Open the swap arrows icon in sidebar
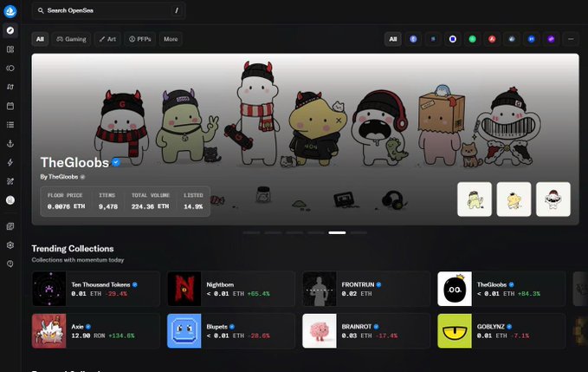Viewport: 588px width, 372px height. coord(10,87)
